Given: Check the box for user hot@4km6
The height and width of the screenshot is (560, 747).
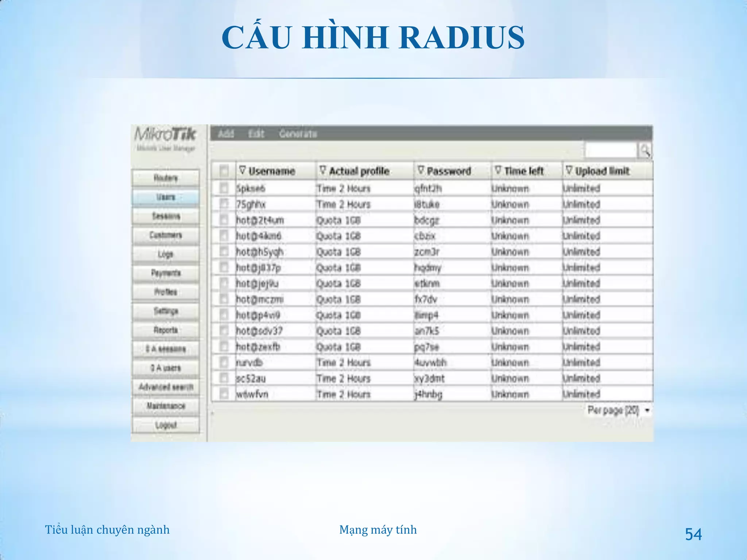Looking at the screenshot, I should pyautogui.click(x=224, y=236).
